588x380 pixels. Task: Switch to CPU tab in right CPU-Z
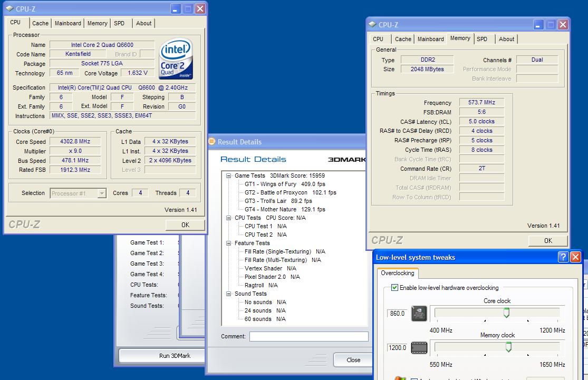click(378, 39)
